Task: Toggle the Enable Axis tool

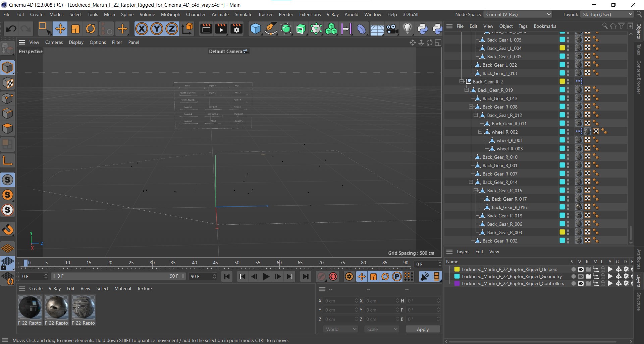Action: tap(7, 160)
